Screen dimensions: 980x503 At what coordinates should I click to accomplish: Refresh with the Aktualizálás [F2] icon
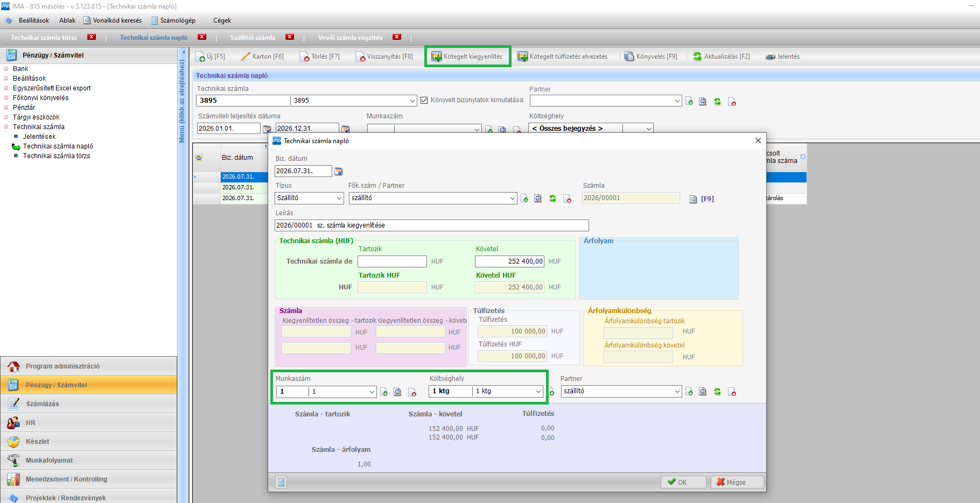697,56
